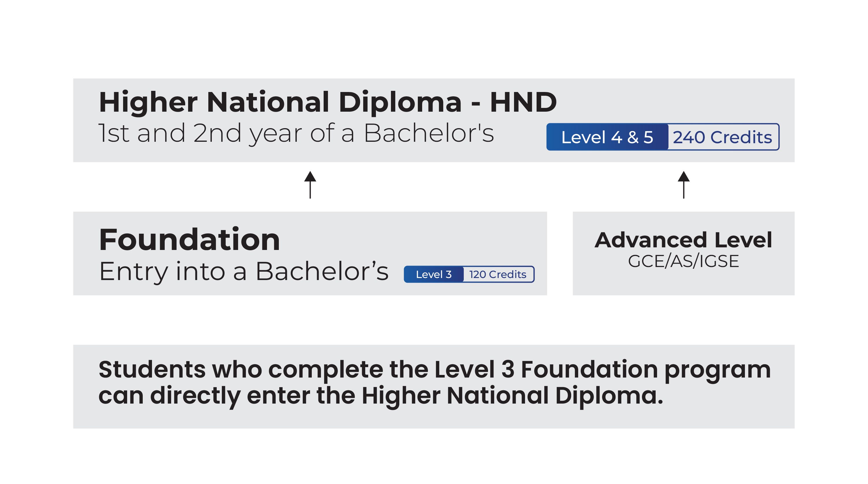The width and height of the screenshot is (868, 484).
Task: Click the word Foundation in the bottom note
Action: click(589, 369)
